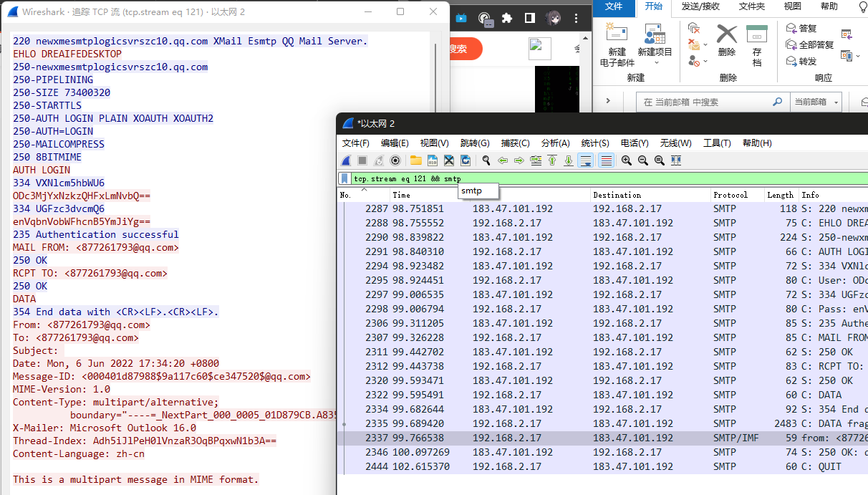The width and height of the screenshot is (868, 495).
Task: Go to previous packet with left arrow
Action: click(x=503, y=160)
